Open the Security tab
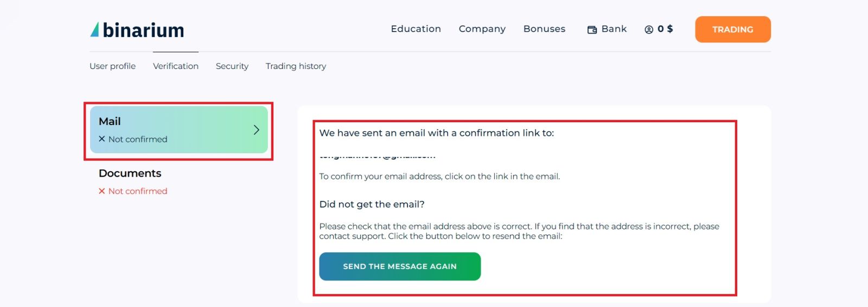868x307 pixels. point(232,66)
